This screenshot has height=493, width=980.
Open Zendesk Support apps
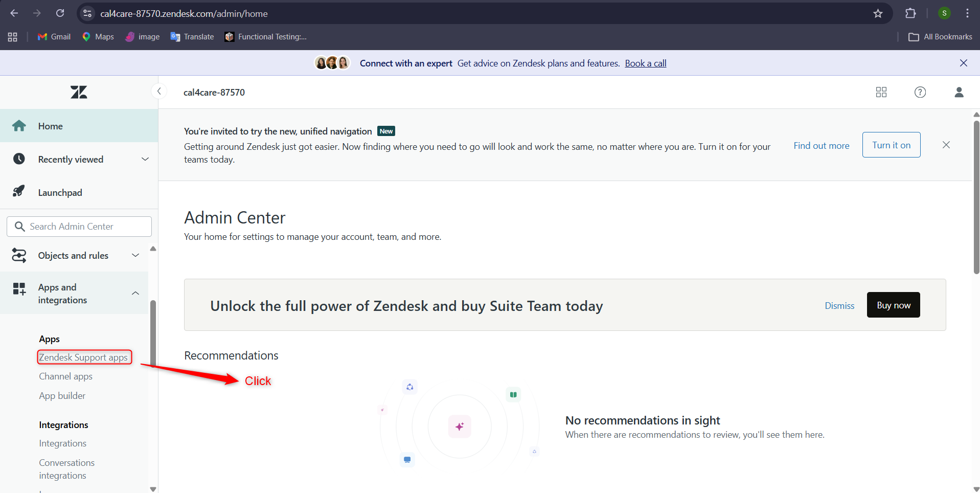click(x=84, y=357)
